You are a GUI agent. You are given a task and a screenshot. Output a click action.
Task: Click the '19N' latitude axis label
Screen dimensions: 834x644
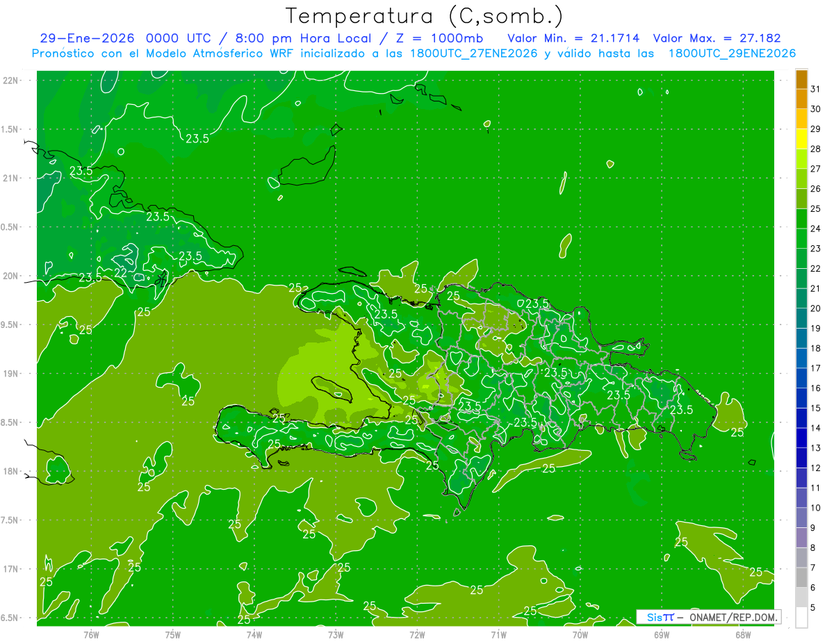click(x=10, y=374)
